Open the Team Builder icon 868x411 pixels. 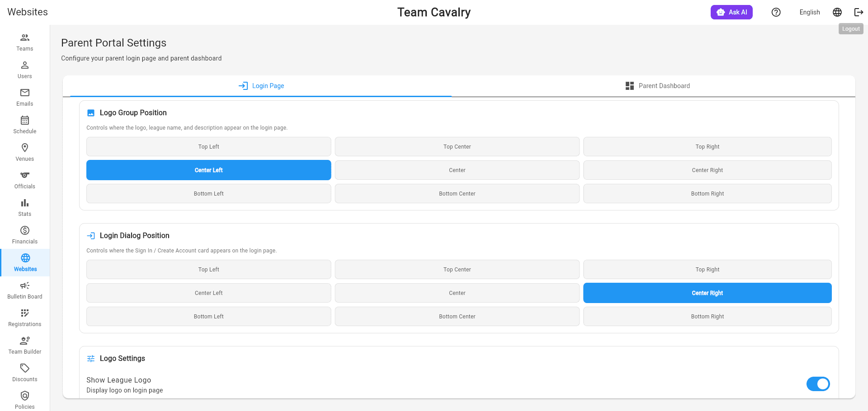coord(25,341)
